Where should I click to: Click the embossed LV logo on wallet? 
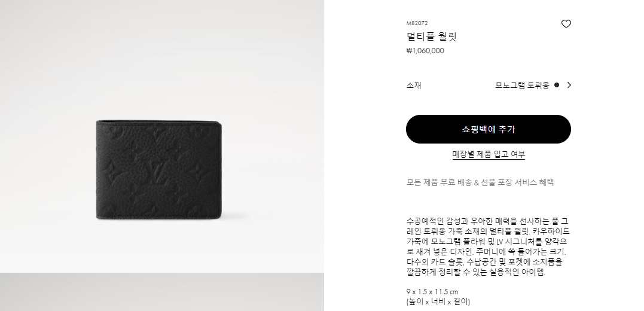pyautogui.click(x=156, y=169)
